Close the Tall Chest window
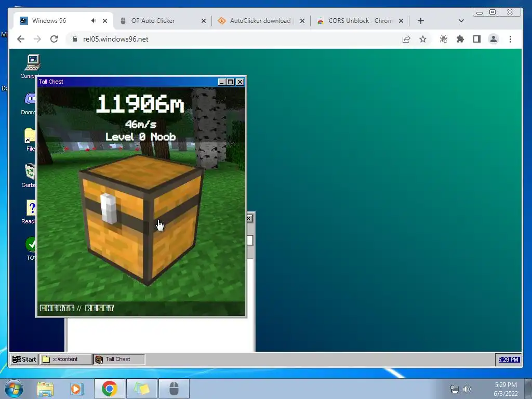Image resolution: width=532 pixels, height=399 pixels. [x=240, y=82]
